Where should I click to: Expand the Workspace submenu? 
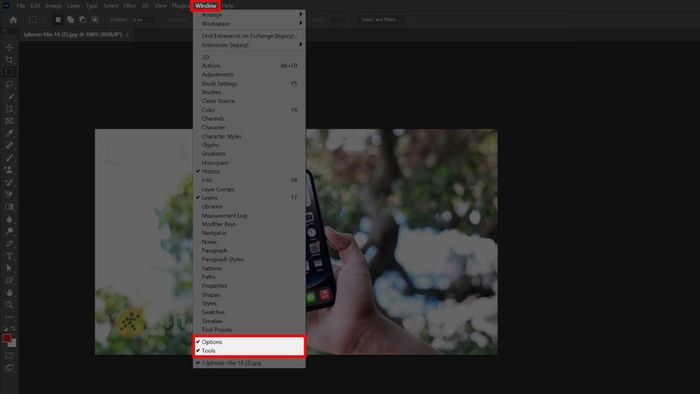pos(249,24)
